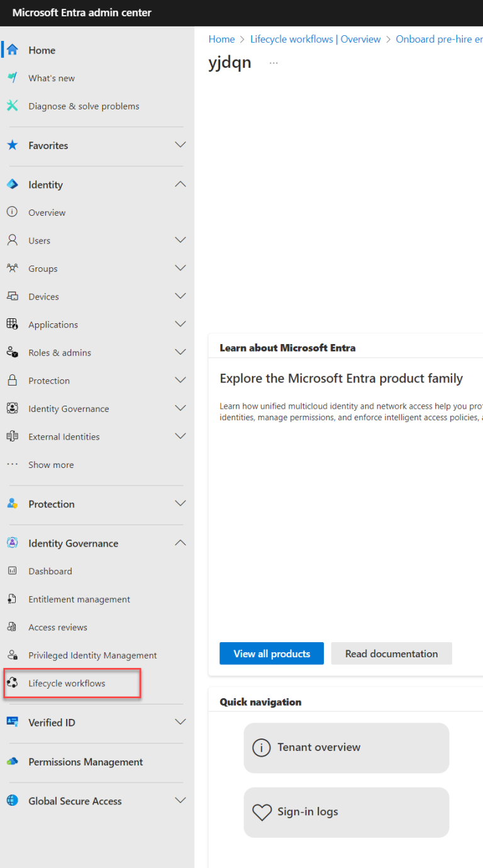Viewport: 483px width, 868px height.
Task: Click Show more in the Identity menu
Action: point(51,465)
